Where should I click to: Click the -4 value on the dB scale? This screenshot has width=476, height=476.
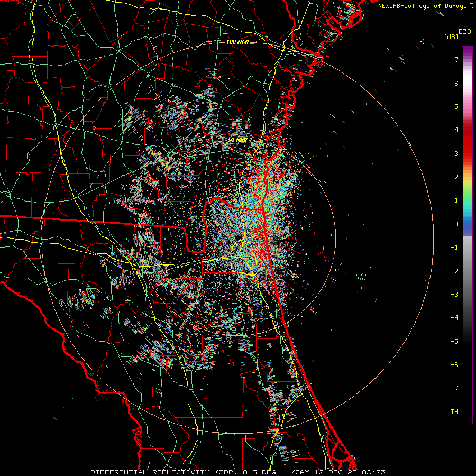pyautogui.click(x=454, y=318)
